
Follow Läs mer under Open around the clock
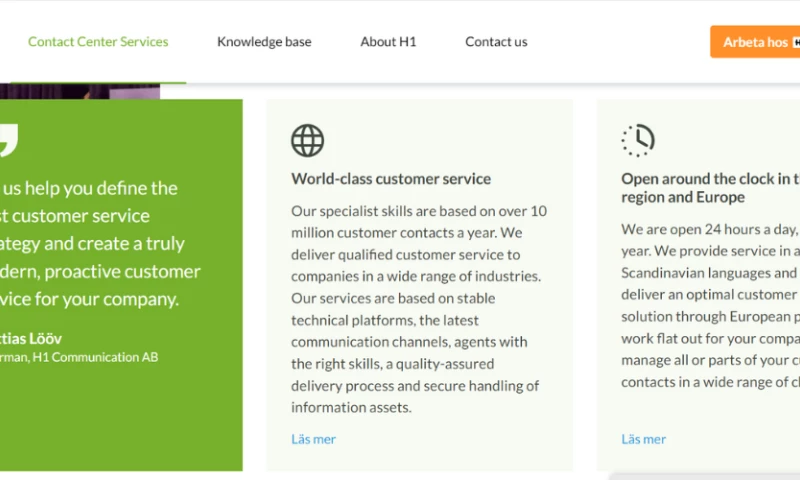[x=643, y=439]
